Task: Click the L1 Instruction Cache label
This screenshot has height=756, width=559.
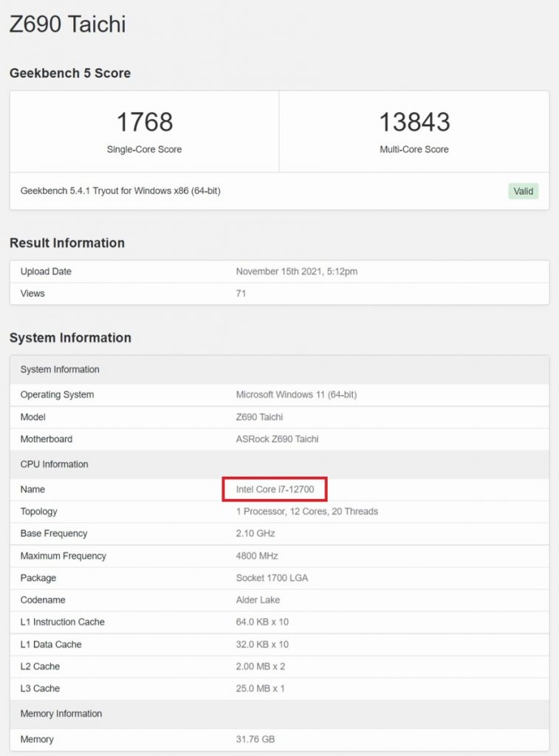Action: (62, 622)
